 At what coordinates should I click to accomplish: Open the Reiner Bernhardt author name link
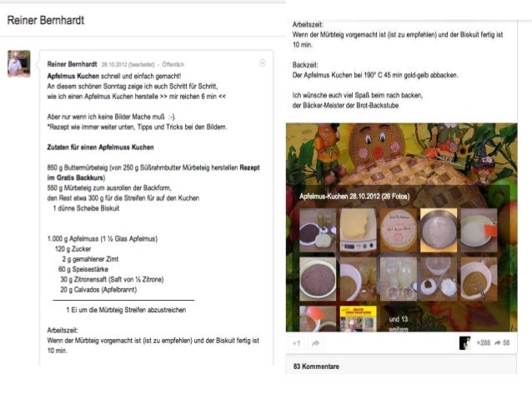[x=72, y=64]
